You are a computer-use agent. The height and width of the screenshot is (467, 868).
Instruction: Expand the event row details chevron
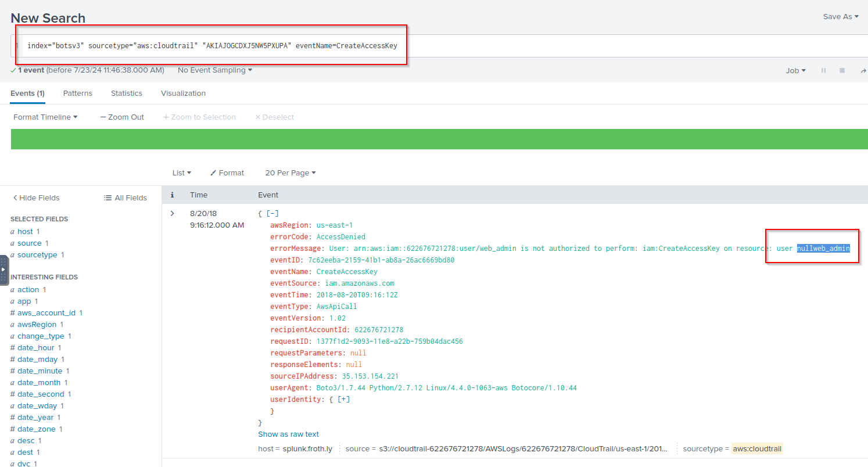(x=172, y=213)
